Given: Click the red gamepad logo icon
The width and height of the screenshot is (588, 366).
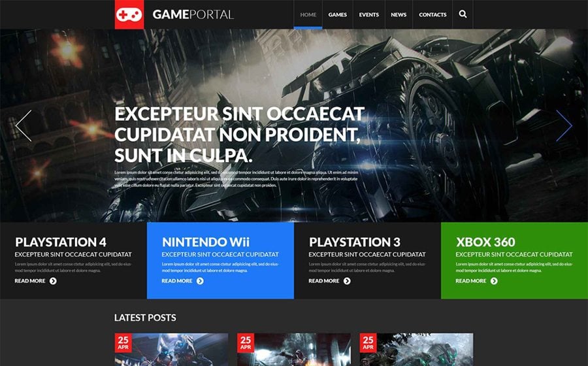Looking at the screenshot, I should pyautogui.click(x=129, y=14).
